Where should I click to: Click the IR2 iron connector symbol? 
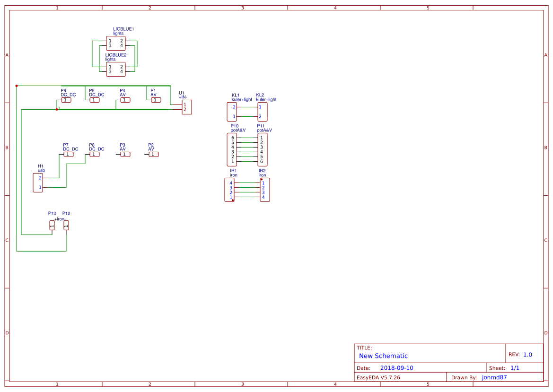[265, 189]
